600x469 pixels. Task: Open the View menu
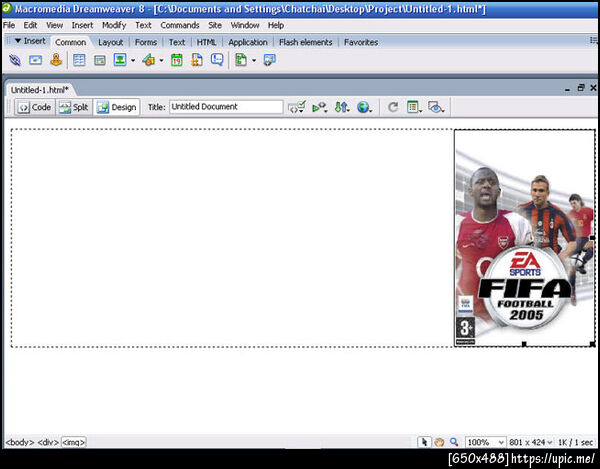(x=54, y=25)
